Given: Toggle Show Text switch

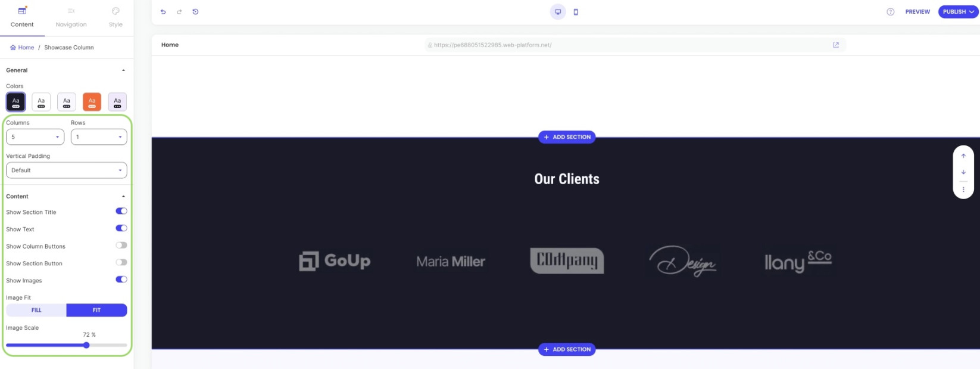Looking at the screenshot, I should click(121, 228).
